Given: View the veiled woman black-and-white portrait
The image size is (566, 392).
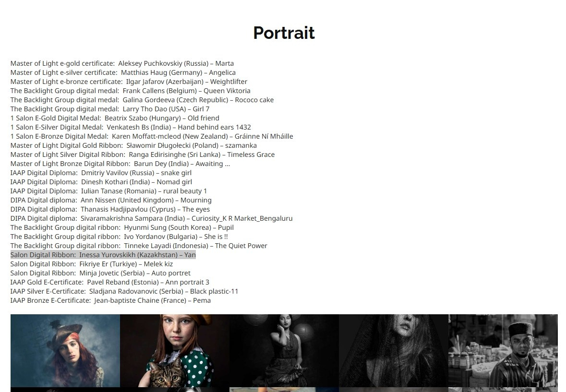Looking at the screenshot, I should [x=393, y=350].
